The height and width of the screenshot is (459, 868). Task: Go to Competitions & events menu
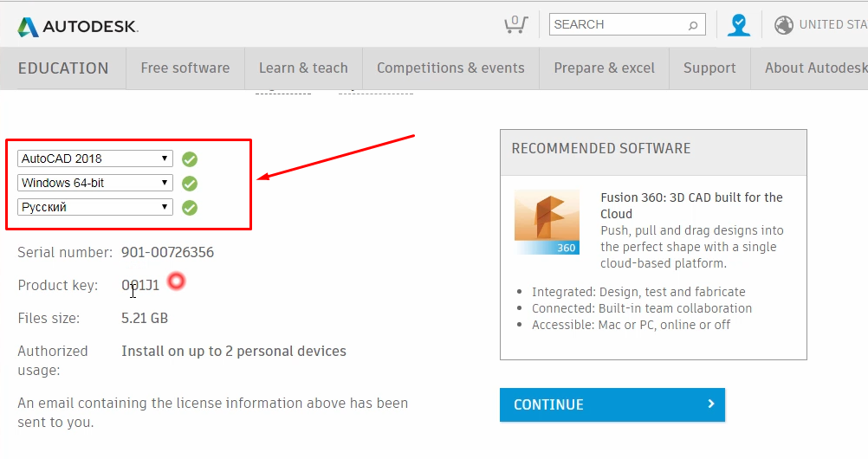450,68
